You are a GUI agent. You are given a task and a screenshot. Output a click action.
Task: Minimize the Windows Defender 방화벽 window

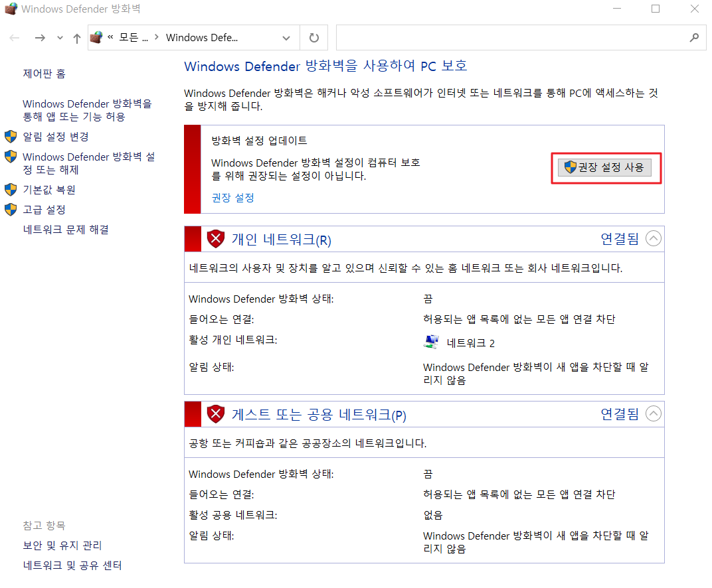(616, 9)
